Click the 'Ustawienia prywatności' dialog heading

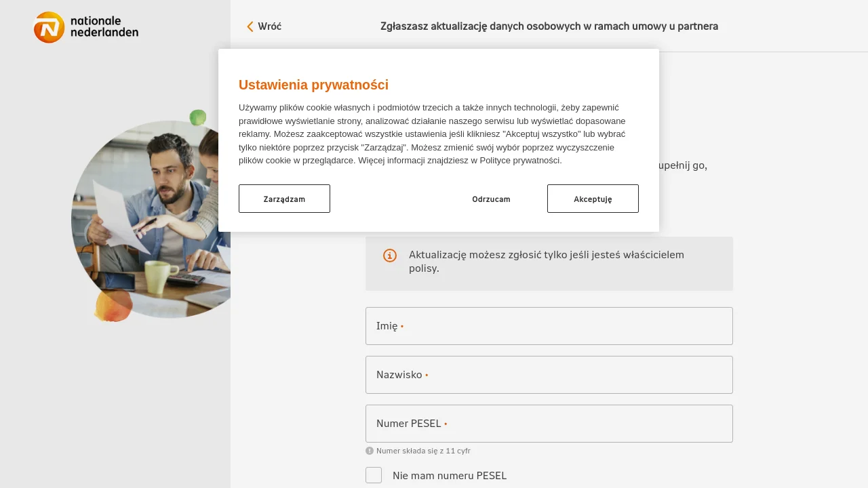(x=313, y=85)
